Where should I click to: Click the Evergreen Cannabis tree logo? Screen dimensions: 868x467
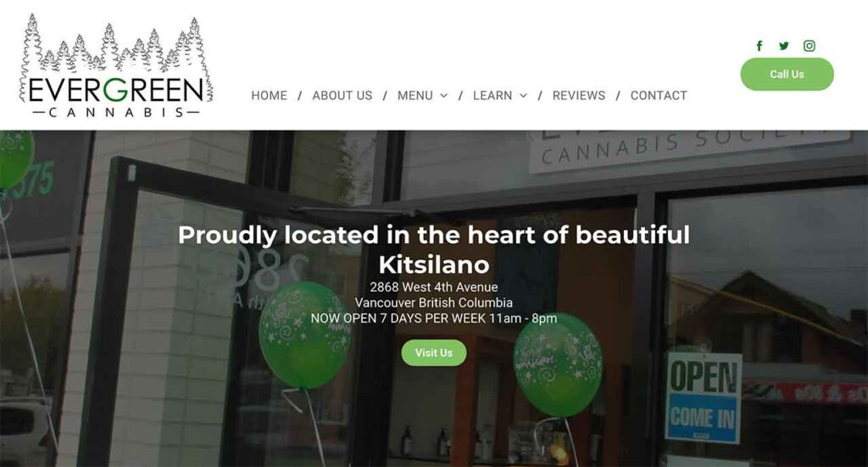(115, 65)
